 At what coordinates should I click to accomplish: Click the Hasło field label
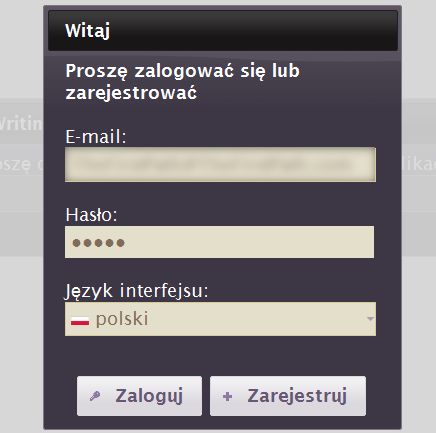pyautogui.click(x=91, y=215)
